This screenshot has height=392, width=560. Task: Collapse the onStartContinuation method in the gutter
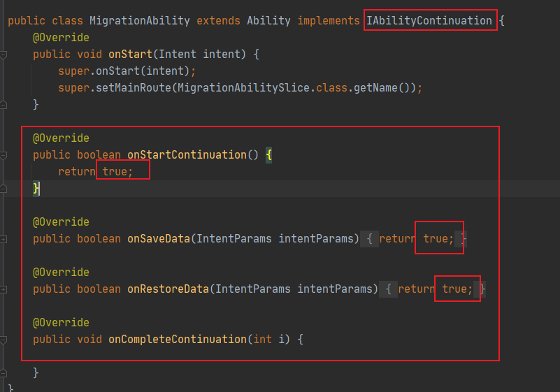click(x=3, y=155)
